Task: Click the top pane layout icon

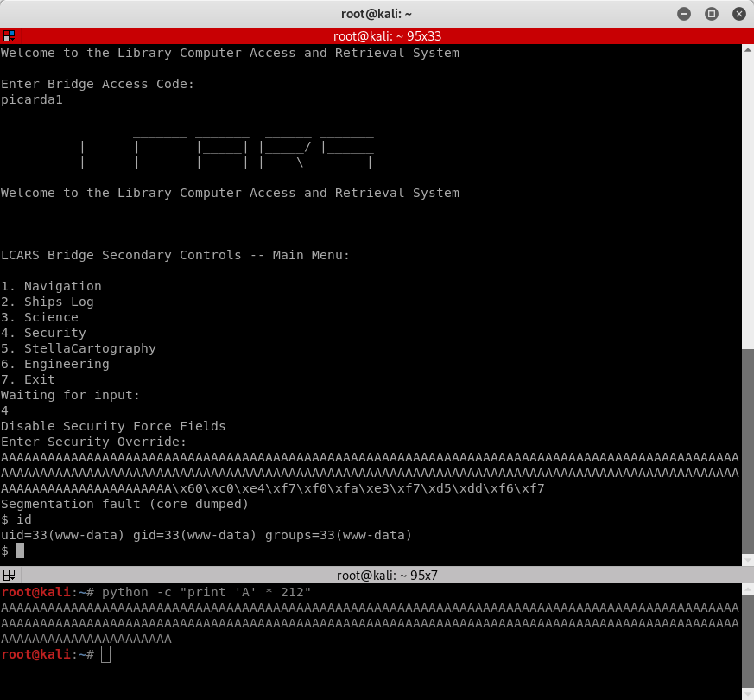Action: 9,36
